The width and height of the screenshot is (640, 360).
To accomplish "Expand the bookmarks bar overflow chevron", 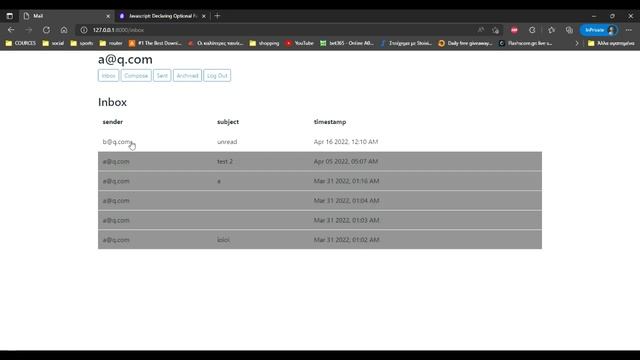I will click(577, 43).
